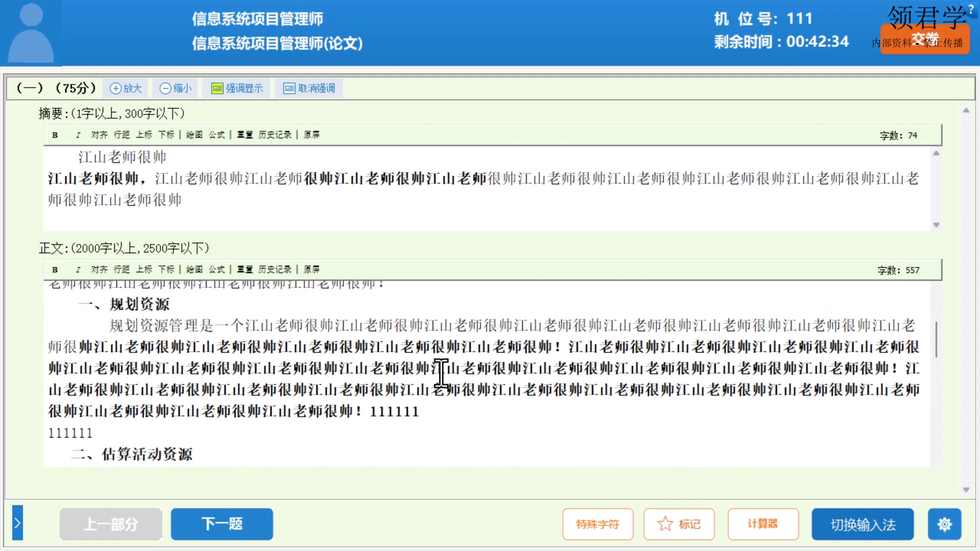Apply 上标 superscript in 正文 toolbar
This screenshot has height=551, width=980.
[144, 269]
